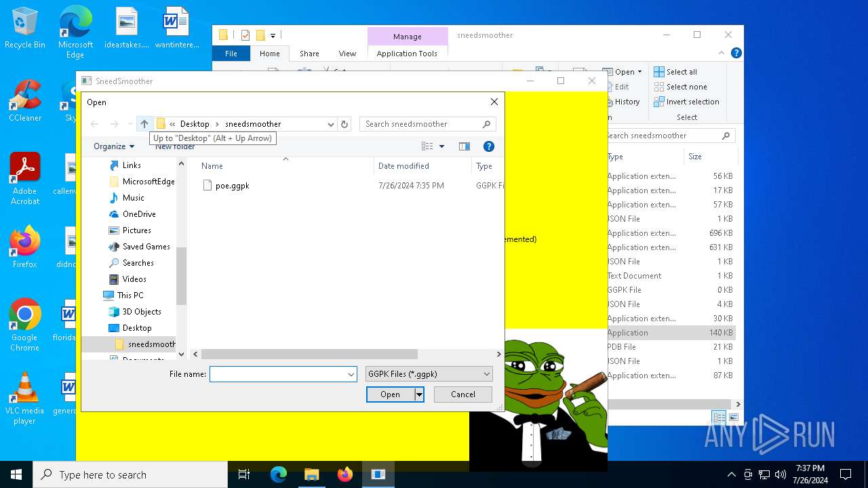The height and width of the screenshot is (488, 868).
Task: Switch to Share tab in Explorer
Action: pyautogui.click(x=309, y=54)
